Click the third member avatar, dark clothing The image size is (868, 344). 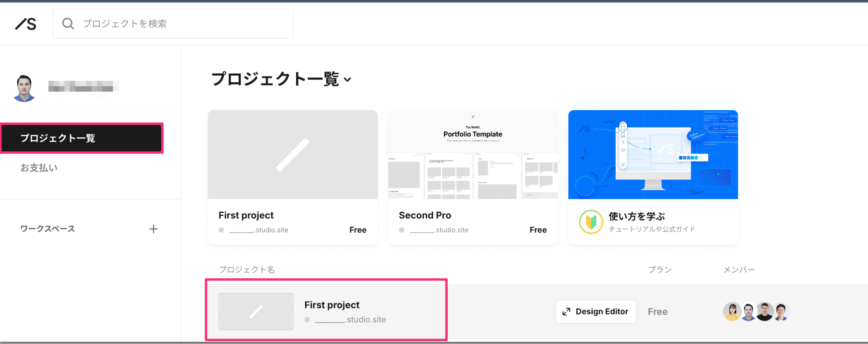tap(765, 312)
